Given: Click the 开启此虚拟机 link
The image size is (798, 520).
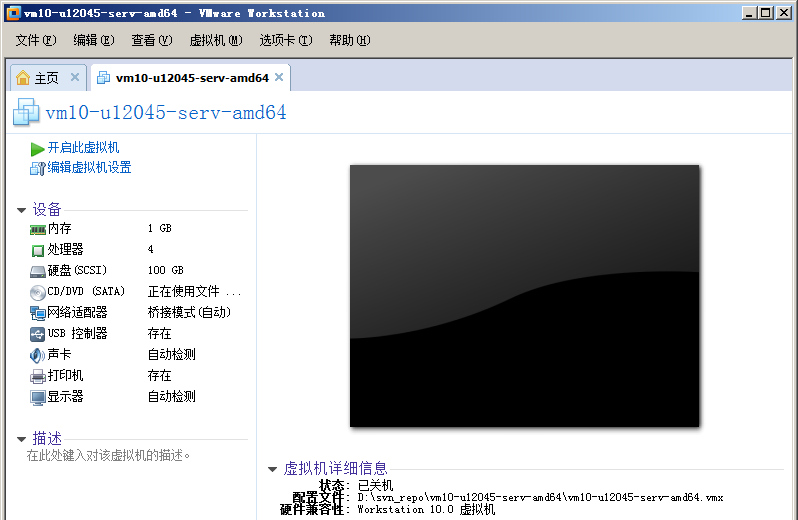Looking at the screenshot, I should click(x=83, y=148).
